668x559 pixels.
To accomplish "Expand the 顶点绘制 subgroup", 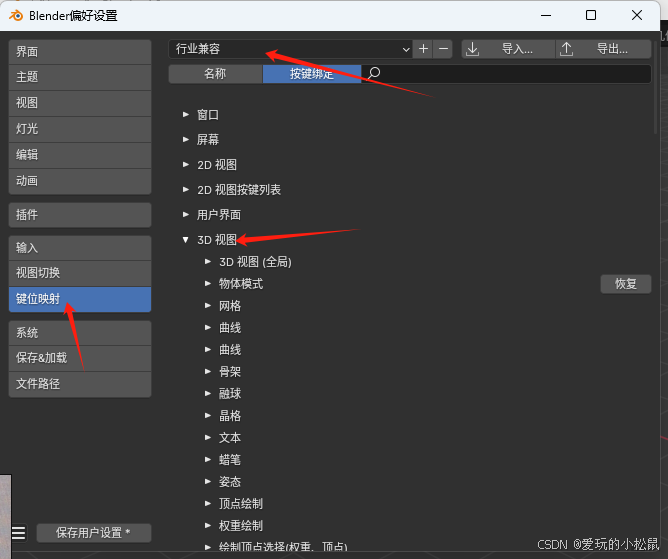I will (x=208, y=504).
